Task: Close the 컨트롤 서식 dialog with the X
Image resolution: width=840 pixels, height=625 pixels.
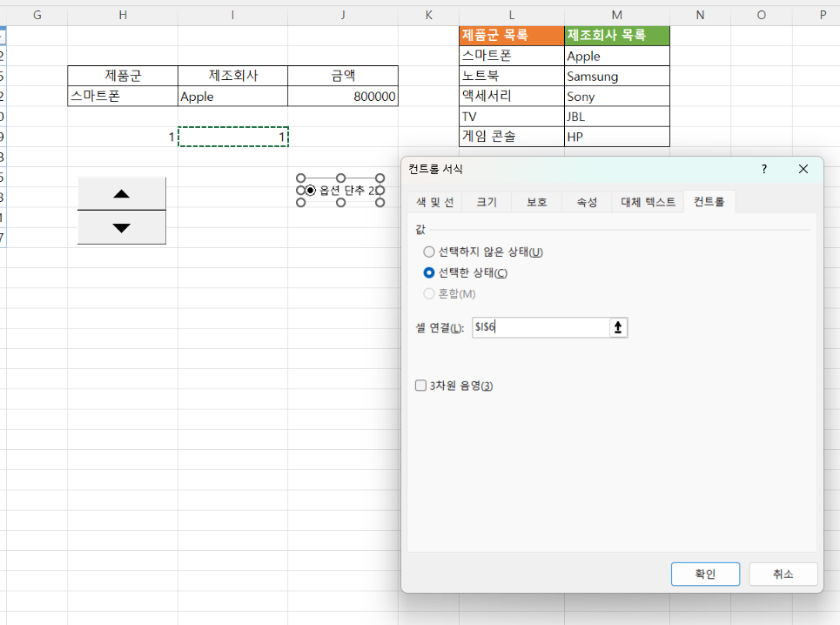Action: (803, 169)
